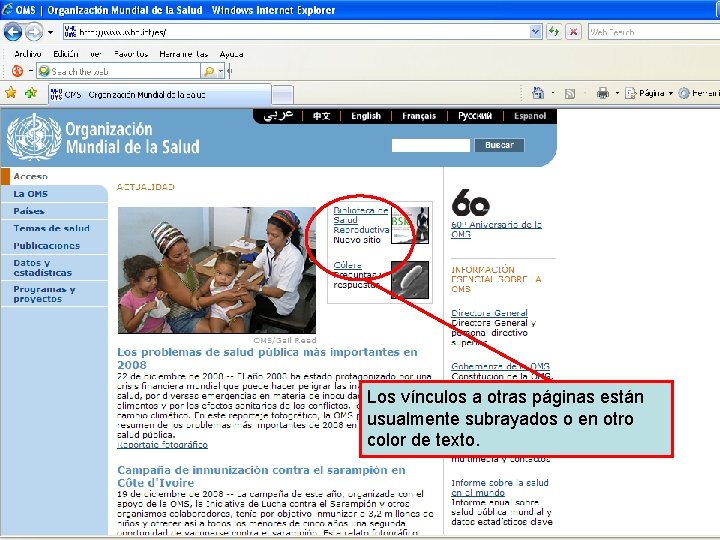The height and width of the screenshot is (540, 720).
Task: Expand the Print options dropdown arrow
Action: (x=617, y=93)
